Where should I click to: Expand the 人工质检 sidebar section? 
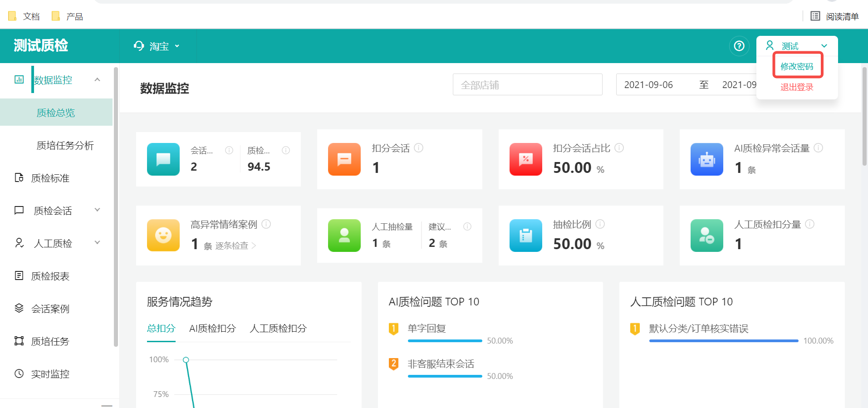97,242
